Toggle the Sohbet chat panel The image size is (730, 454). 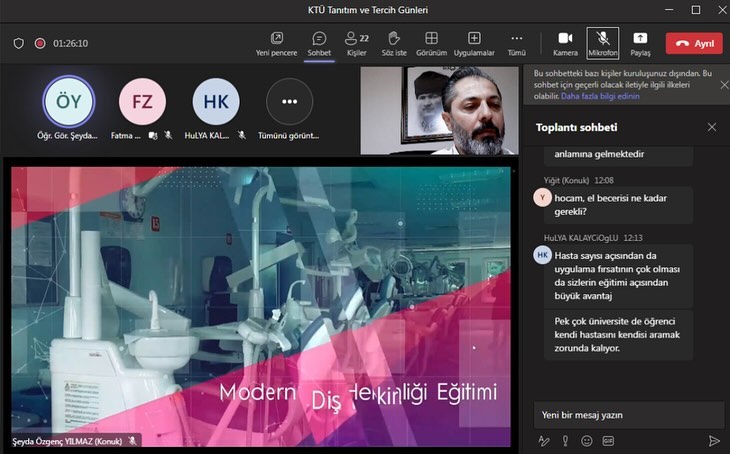click(319, 43)
